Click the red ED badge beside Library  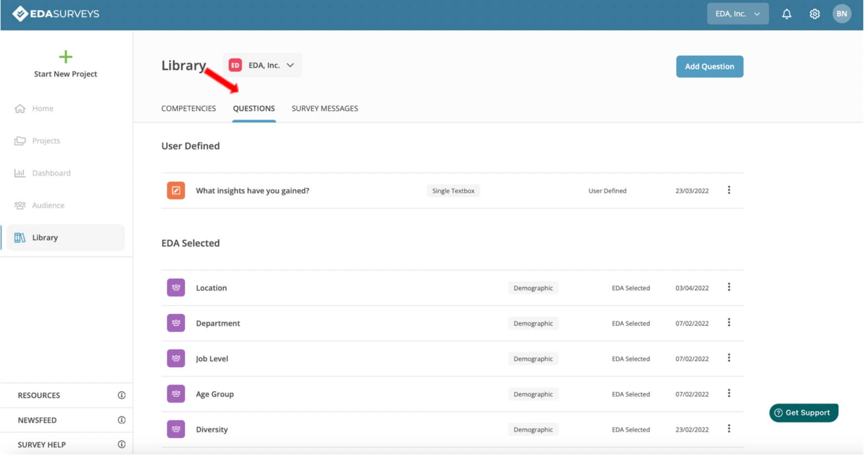[x=235, y=65]
